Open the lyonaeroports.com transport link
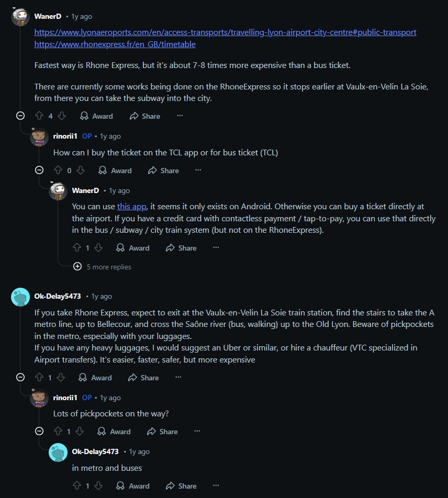This screenshot has width=448, height=498. tap(225, 32)
